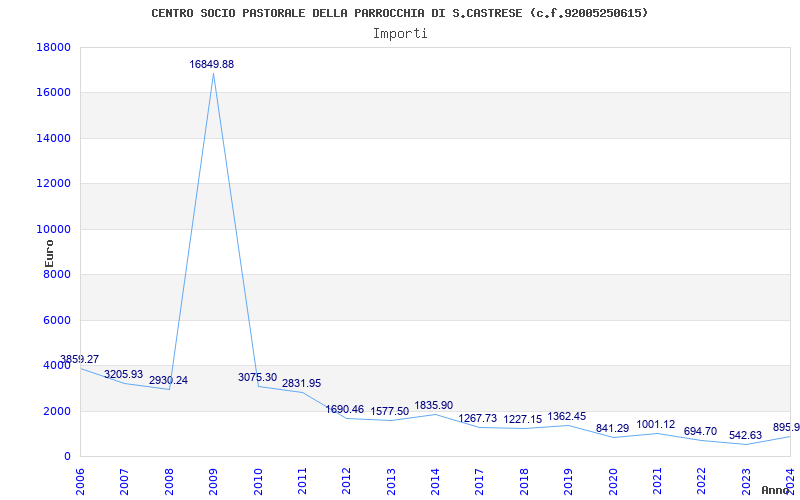Click the x-axis year 2023
This screenshot has height=500, width=800.
pyautogui.click(x=746, y=481)
